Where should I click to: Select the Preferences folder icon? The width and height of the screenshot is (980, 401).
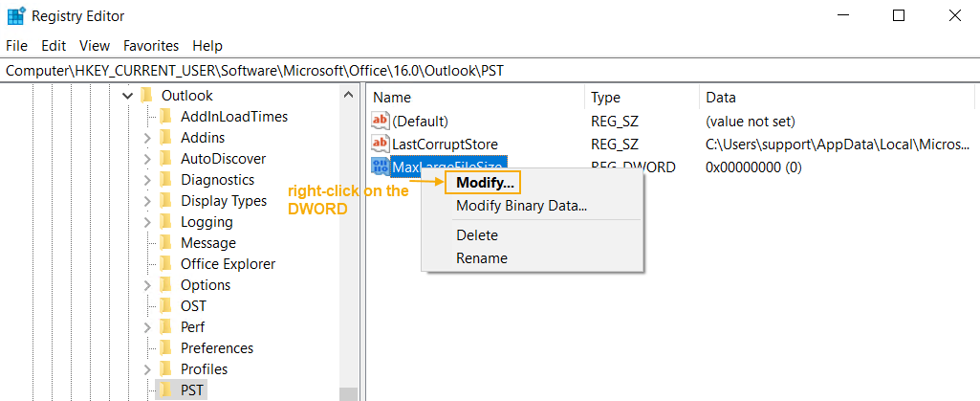pyautogui.click(x=165, y=347)
